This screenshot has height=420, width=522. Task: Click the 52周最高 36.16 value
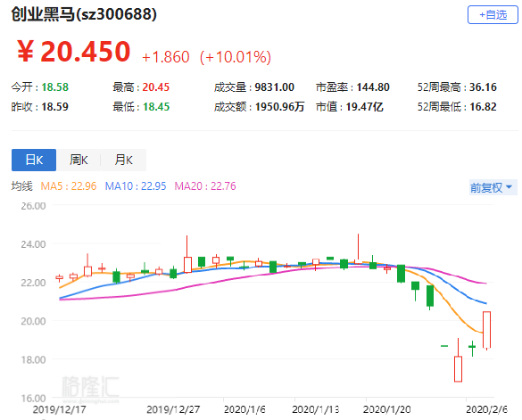(x=457, y=87)
